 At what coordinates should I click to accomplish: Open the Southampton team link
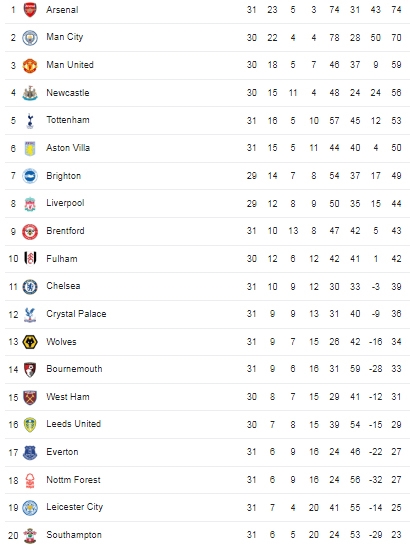(74, 535)
